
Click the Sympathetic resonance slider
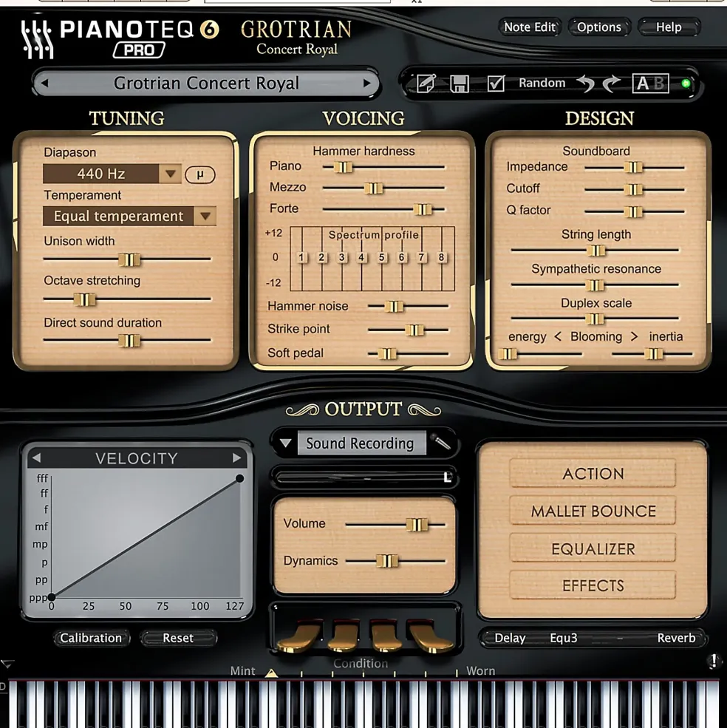pyautogui.click(x=595, y=285)
